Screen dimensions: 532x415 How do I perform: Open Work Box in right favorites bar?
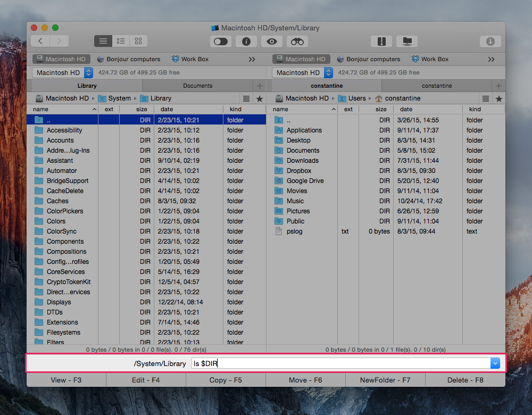430,59
